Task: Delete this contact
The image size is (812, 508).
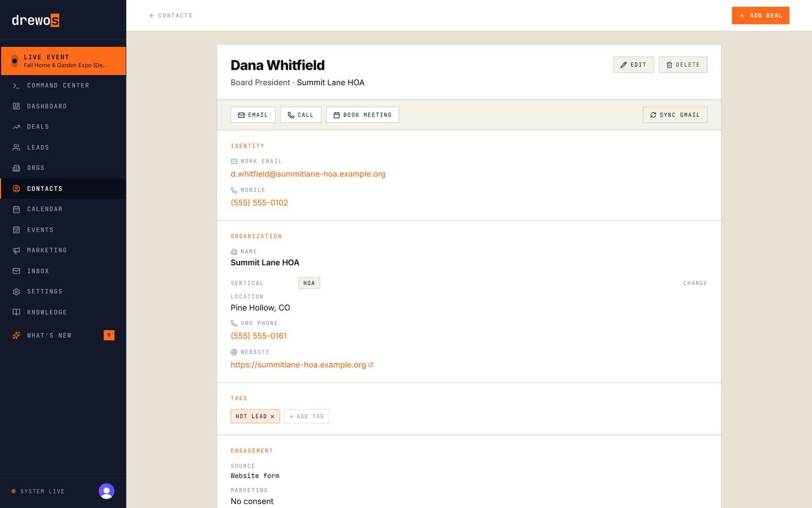Action: pyautogui.click(x=683, y=65)
